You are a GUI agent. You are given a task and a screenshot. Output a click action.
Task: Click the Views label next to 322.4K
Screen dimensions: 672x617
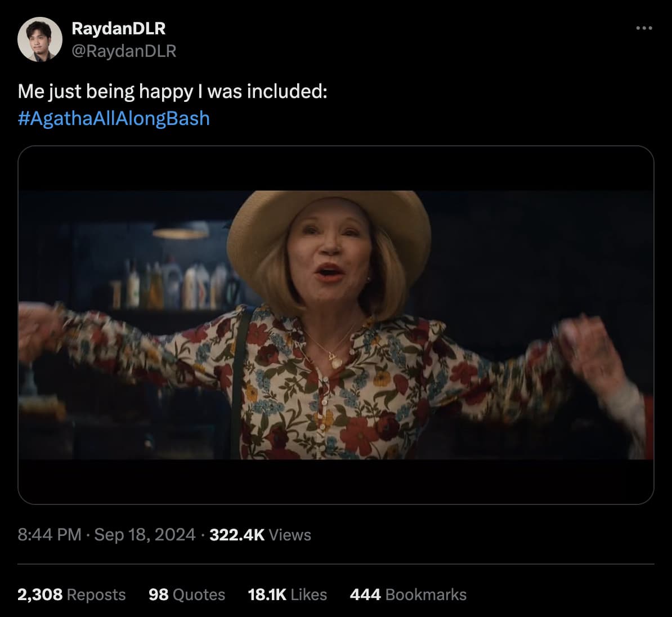[290, 535]
